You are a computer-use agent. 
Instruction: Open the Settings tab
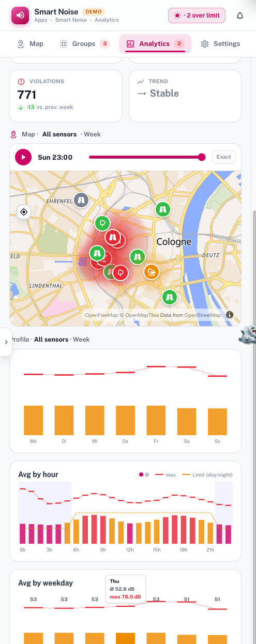221,44
